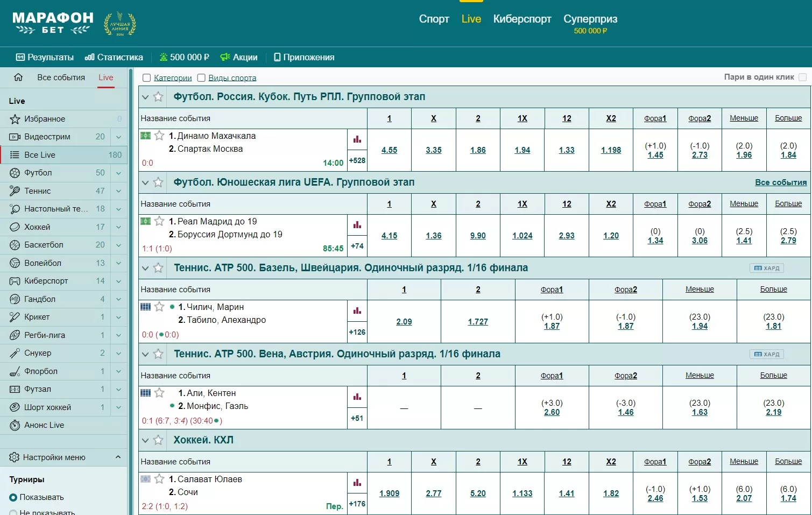
Task: Click the video stream icon for Салават Юлаев
Action: [145, 479]
